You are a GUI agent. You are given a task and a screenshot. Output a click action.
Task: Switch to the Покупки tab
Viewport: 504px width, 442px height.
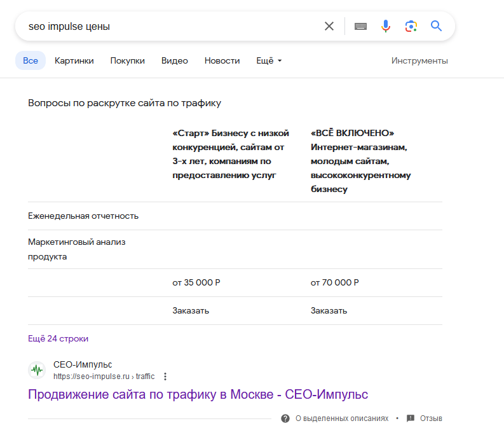127,60
